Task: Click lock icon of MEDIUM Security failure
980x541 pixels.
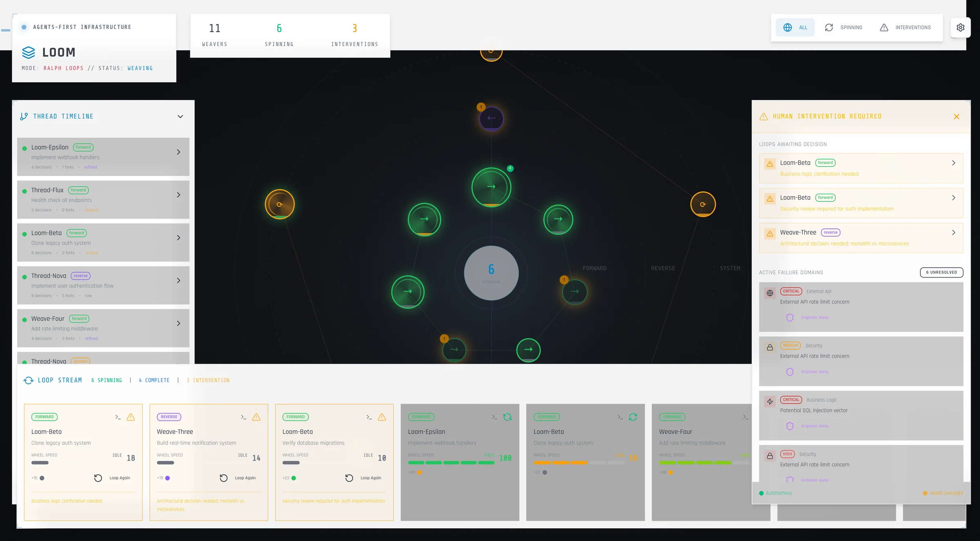Action: point(770,347)
